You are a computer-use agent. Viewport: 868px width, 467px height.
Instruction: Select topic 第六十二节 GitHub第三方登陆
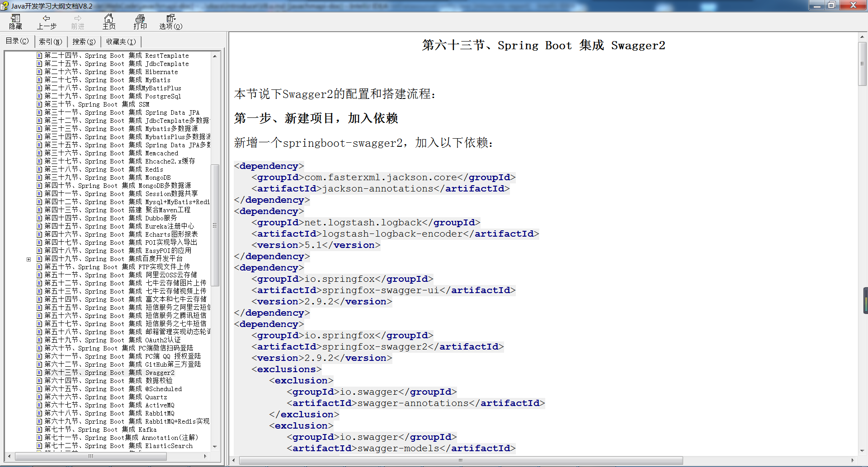[123, 364]
